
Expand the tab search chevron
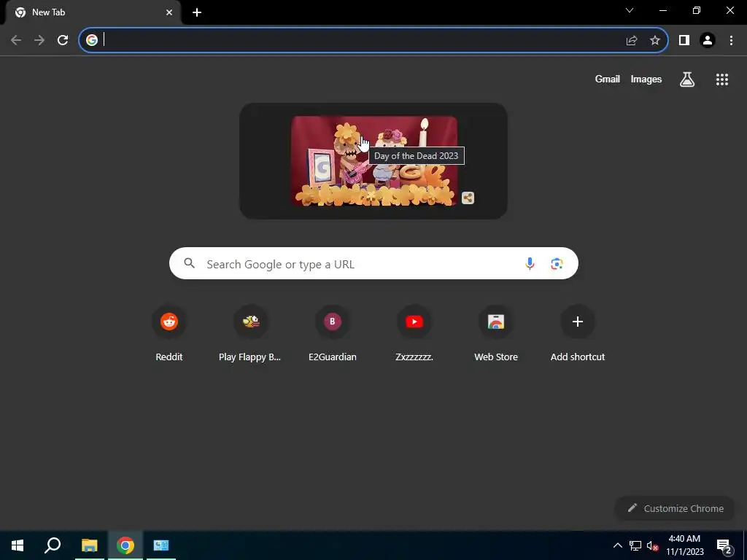point(630,10)
